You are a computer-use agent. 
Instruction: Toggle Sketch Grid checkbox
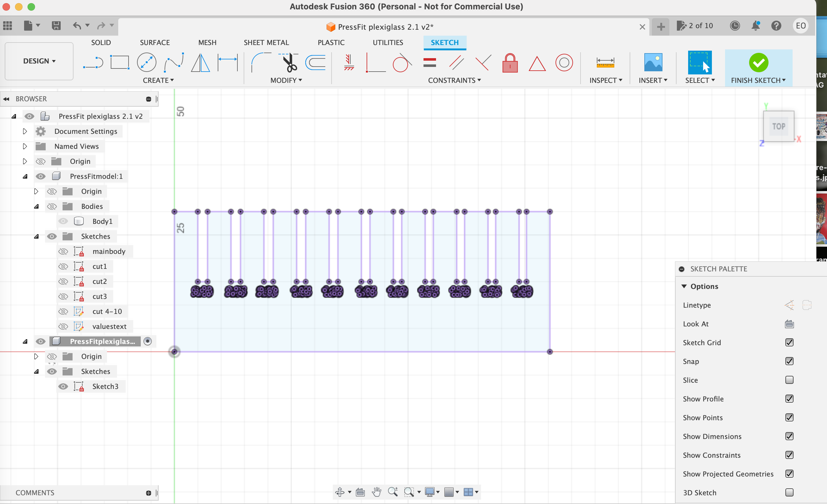coord(790,342)
